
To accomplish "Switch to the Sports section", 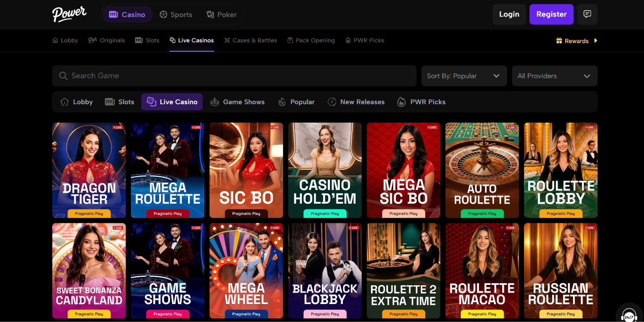I will (x=176, y=15).
